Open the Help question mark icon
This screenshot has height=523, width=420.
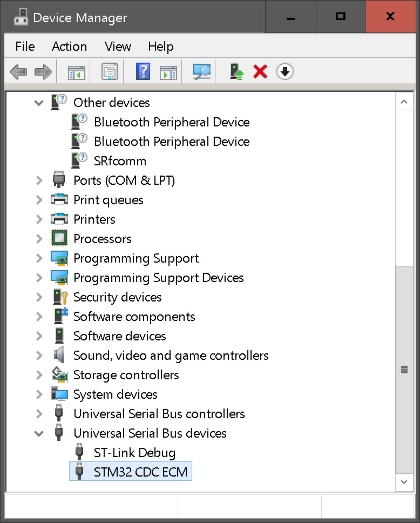[143, 72]
